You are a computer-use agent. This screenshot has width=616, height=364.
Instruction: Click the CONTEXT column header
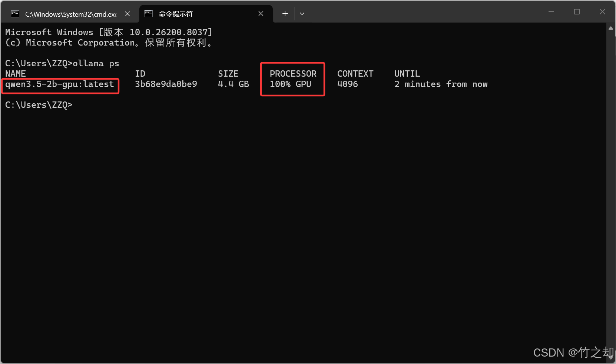[x=355, y=74]
